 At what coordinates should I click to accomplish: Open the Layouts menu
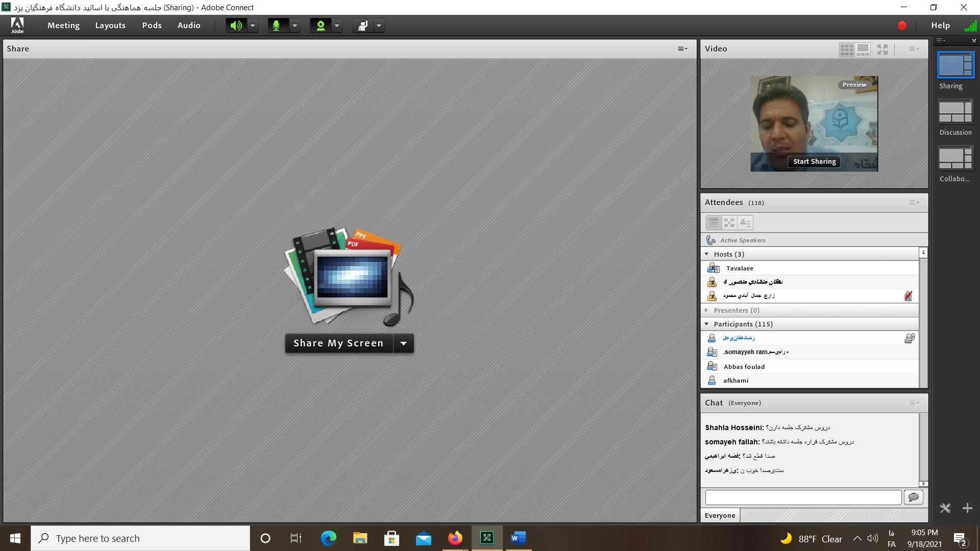tap(110, 26)
